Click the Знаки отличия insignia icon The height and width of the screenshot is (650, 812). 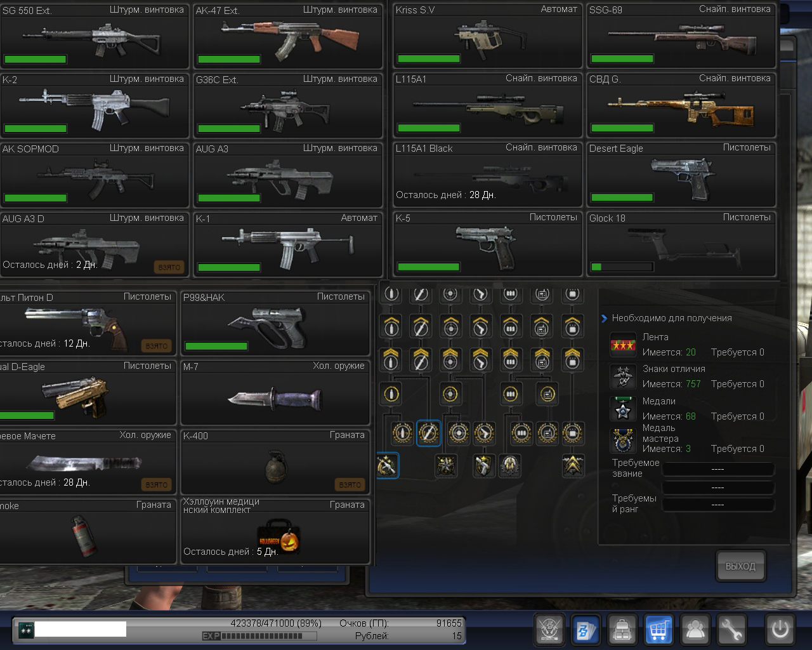623,376
